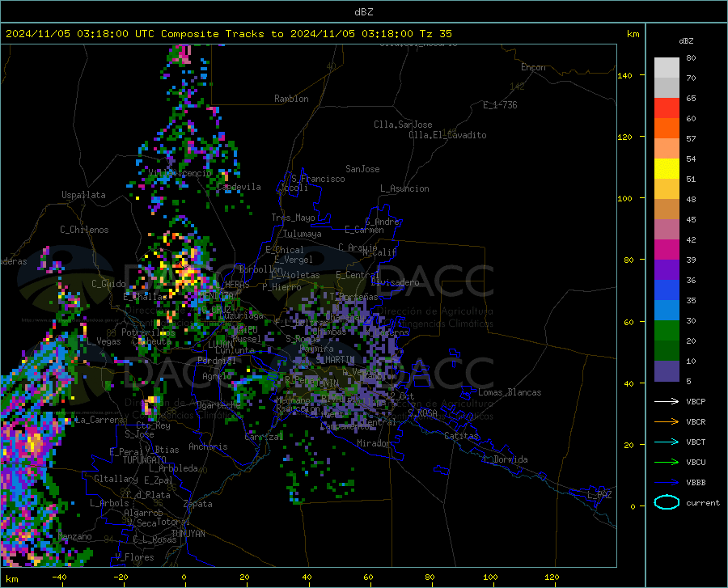Click the Villavicencio map label
Screen dimensions: 728x588
coord(180,173)
